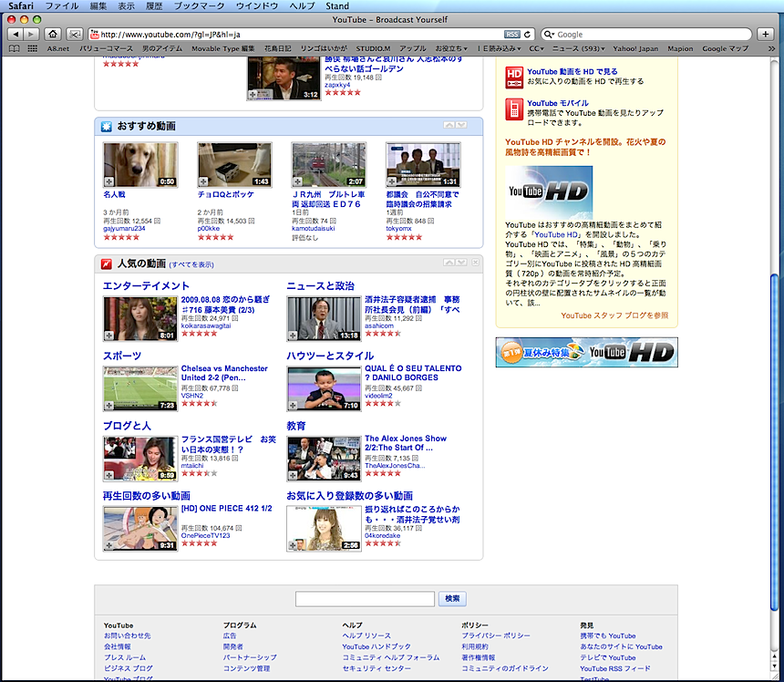This screenshot has height=682, width=784.
Task: Open ニュース (593) bookmarks dropdown
Action: pos(578,48)
